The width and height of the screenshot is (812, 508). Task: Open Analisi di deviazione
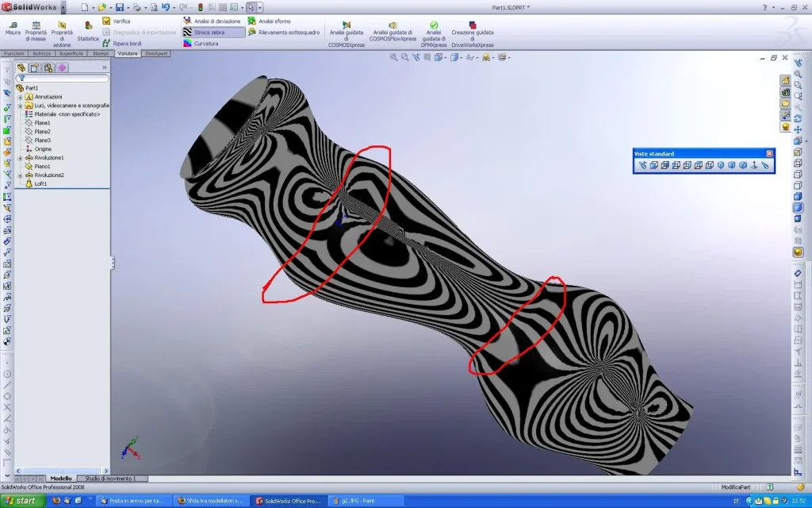click(x=212, y=21)
